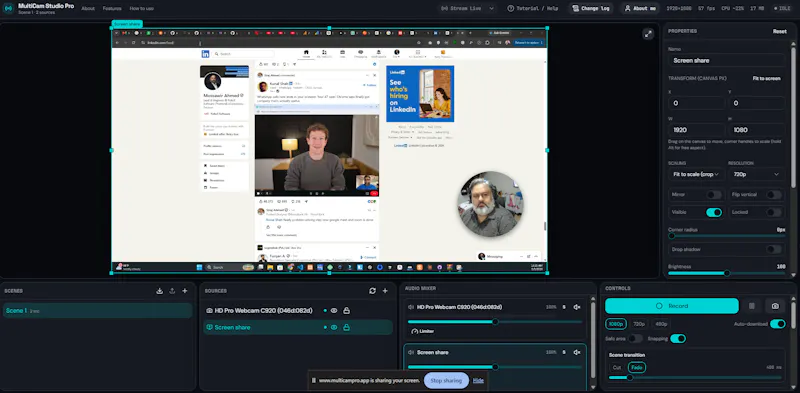Toggle the Locked switch
Screen dimensions: 800x393
coord(773,212)
